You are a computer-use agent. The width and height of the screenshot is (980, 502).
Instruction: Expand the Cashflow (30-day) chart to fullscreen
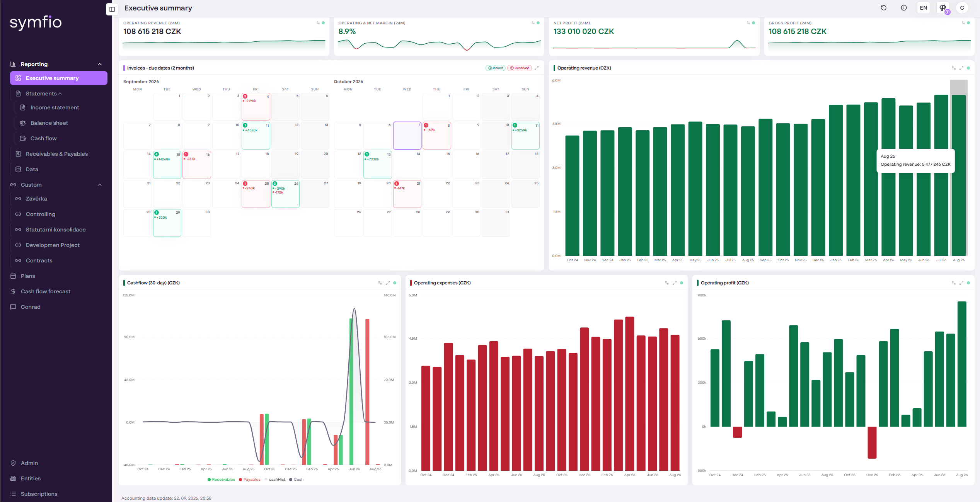(388, 283)
